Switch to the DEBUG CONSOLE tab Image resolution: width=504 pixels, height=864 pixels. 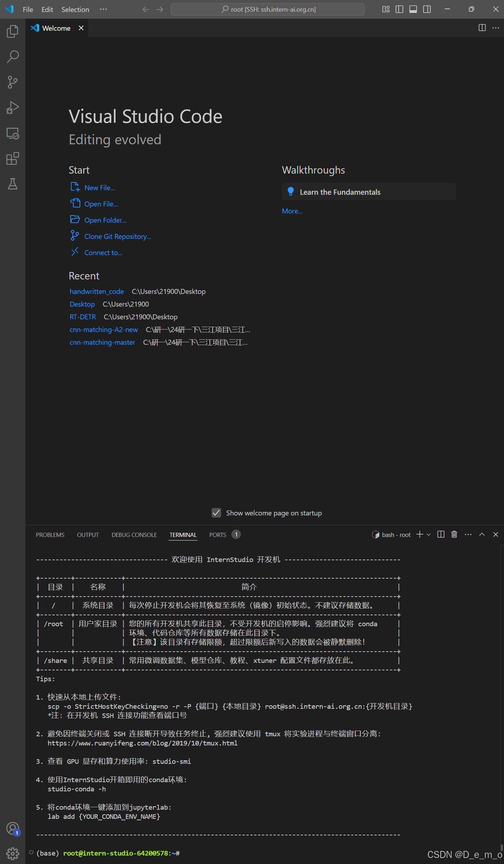point(134,535)
